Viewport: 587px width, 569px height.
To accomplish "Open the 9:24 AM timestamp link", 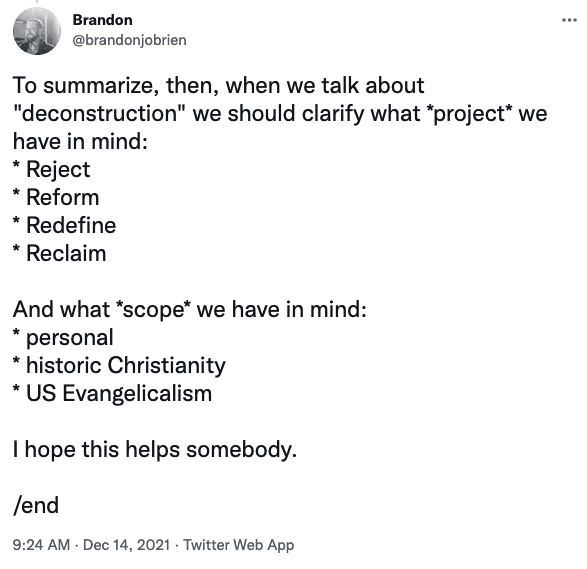I will [41, 545].
